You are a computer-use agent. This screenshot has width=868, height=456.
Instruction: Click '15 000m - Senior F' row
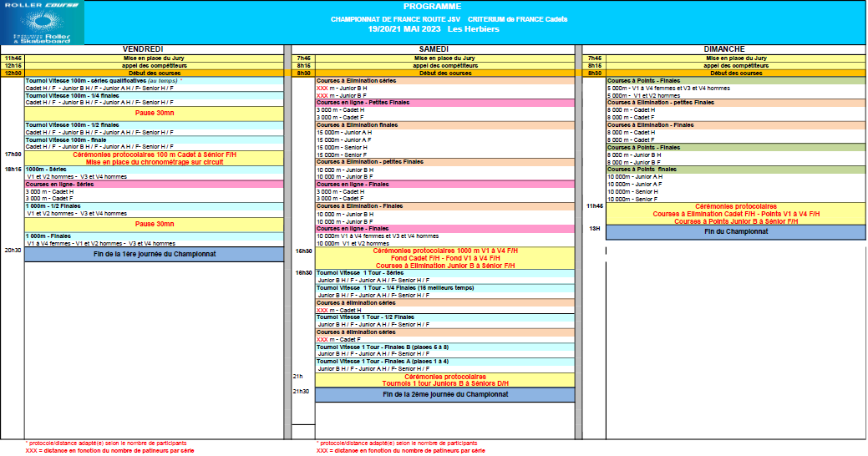(445, 155)
